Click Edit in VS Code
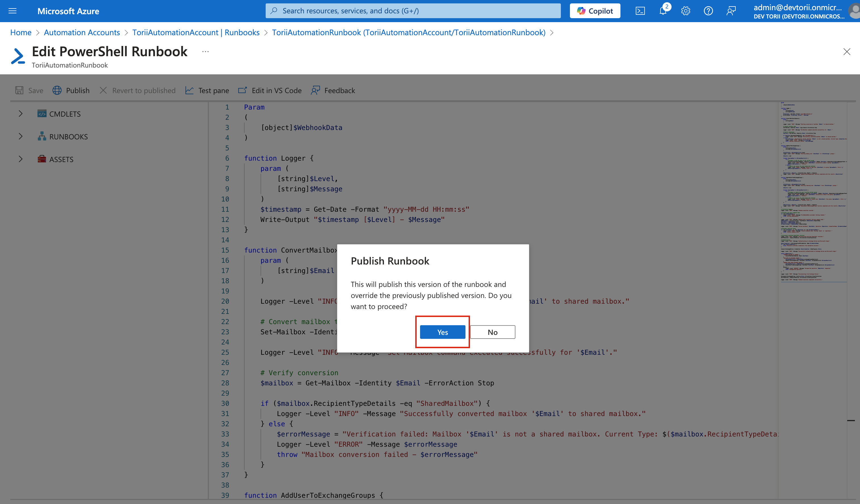 click(270, 91)
